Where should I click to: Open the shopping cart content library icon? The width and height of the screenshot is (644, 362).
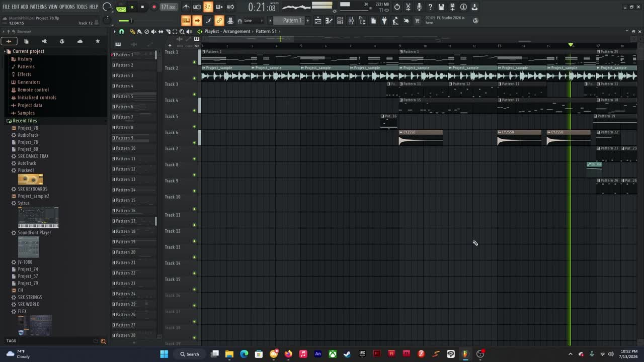point(417,21)
